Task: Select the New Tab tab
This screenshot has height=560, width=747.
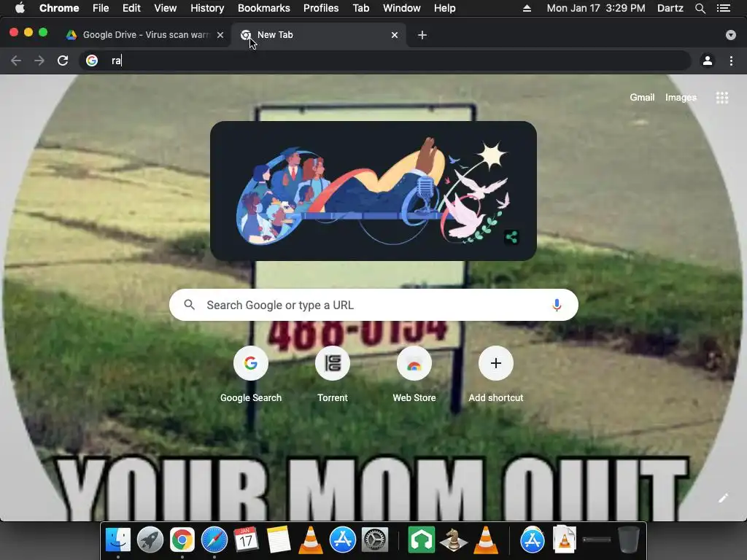Action: pos(318,35)
